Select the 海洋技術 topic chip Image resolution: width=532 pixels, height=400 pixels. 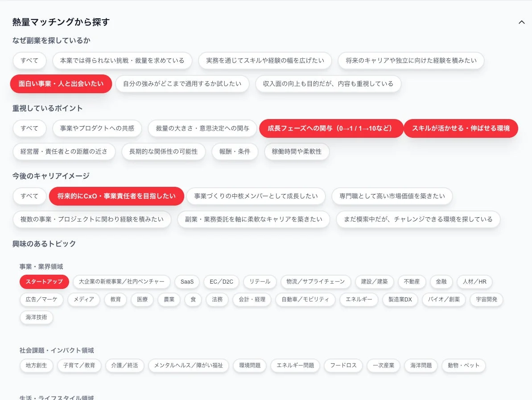tap(36, 318)
